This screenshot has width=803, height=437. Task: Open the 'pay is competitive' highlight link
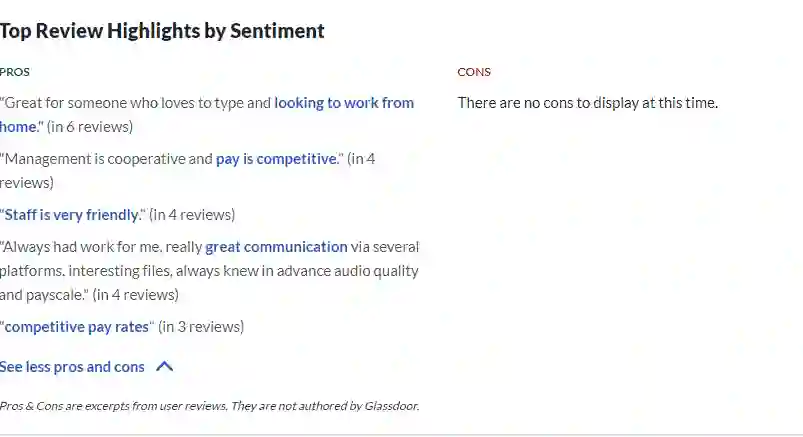click(277, 159)
